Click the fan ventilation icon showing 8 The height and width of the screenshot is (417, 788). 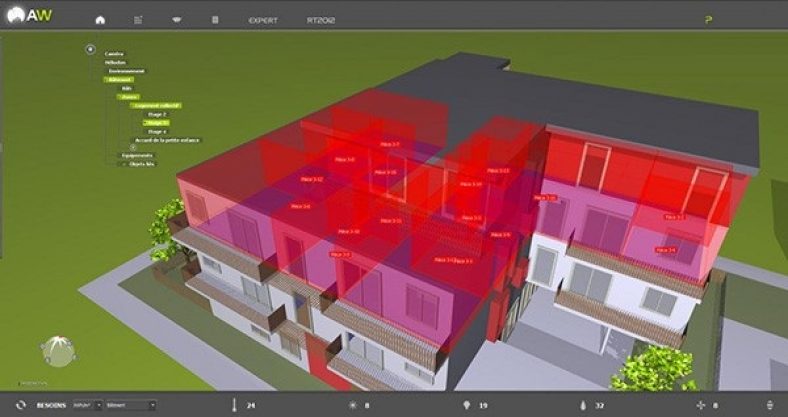click(x=701, y=405)
